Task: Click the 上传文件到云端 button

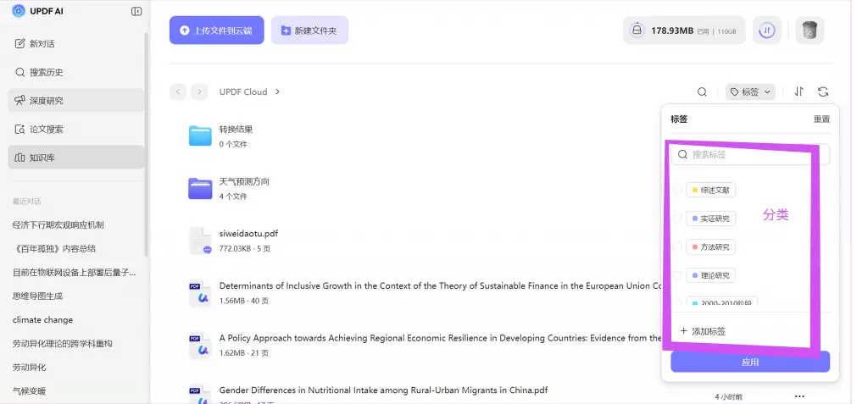Action: [216, 30]
